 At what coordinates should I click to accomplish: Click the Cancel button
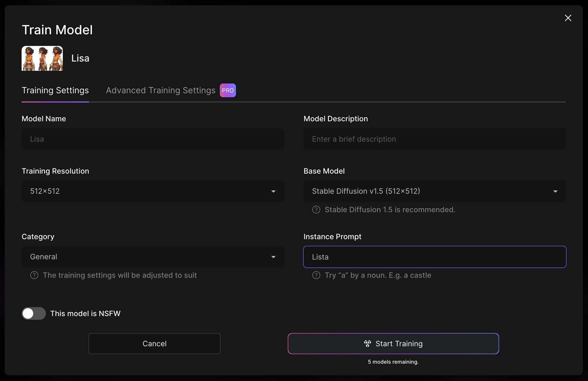154,344
